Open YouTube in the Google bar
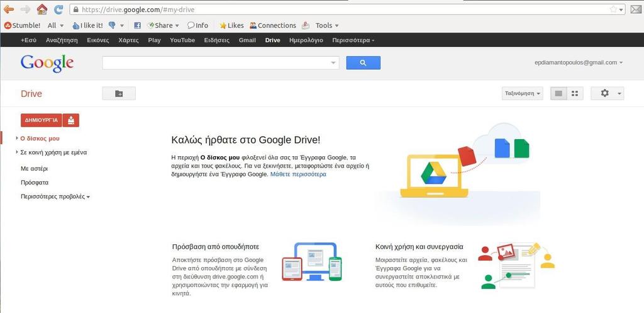 tap(182, 40)
